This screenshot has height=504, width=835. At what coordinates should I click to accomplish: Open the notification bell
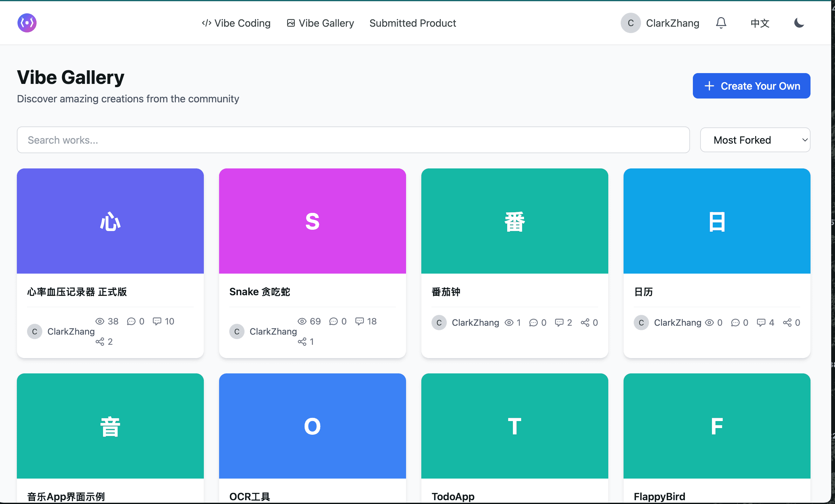pyautogui.click(x=721, y=23)
